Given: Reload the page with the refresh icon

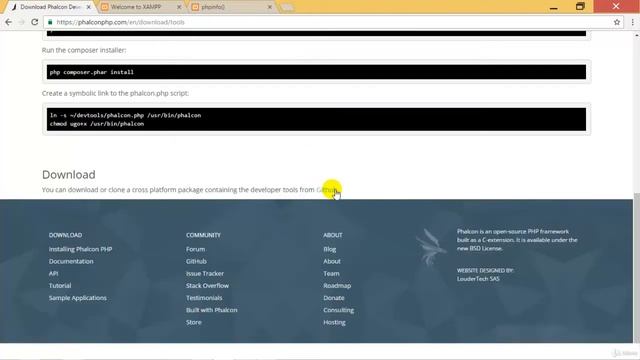Looking at the screenshot, I should (x=35, y=22).
